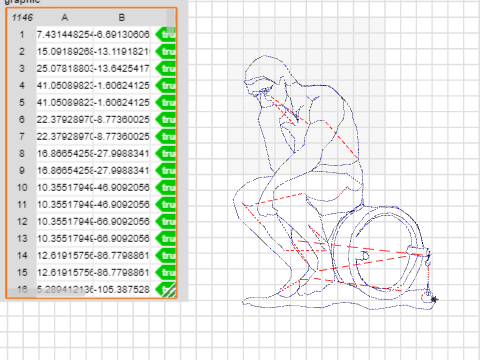
Task: Click green true badge in row 1
Action: pyautogui.click(x=165, y=34)
